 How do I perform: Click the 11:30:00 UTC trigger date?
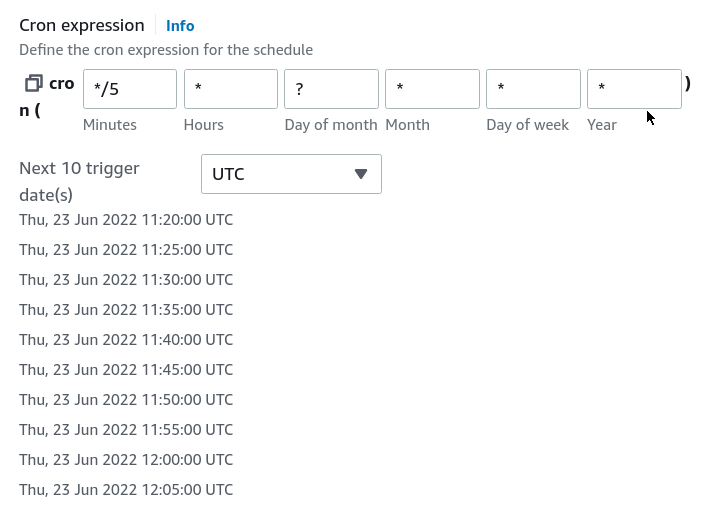click(x=126, y=280)
